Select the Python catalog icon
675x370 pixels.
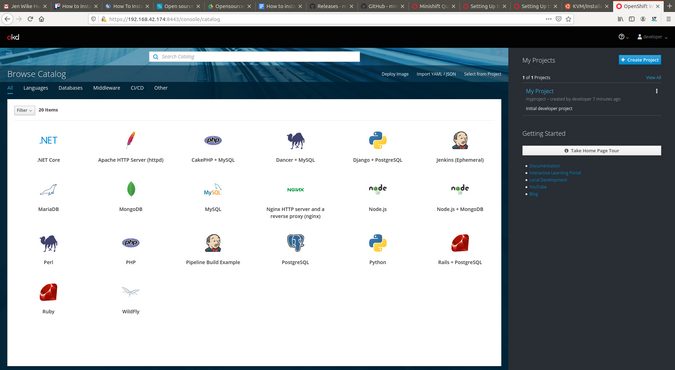[x=378, y=243]
